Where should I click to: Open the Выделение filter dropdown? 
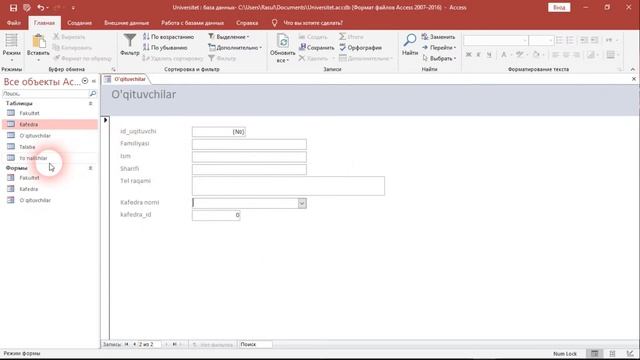coord(229,37)
